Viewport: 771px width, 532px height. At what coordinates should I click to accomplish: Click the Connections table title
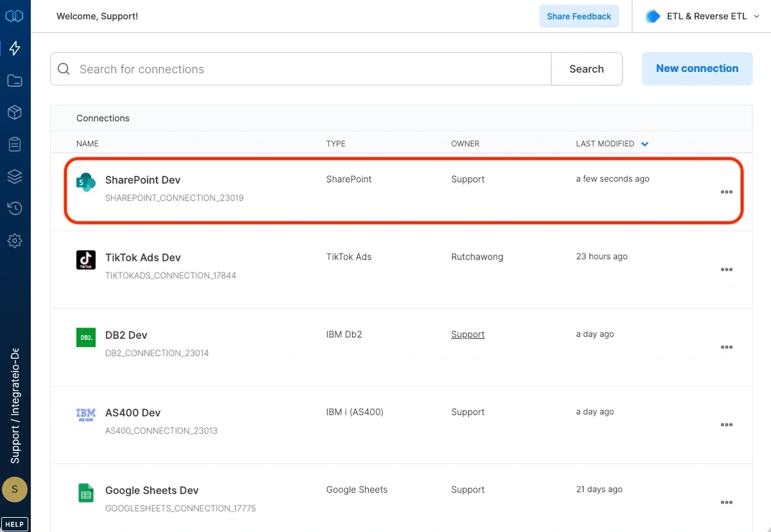point(103,118)
